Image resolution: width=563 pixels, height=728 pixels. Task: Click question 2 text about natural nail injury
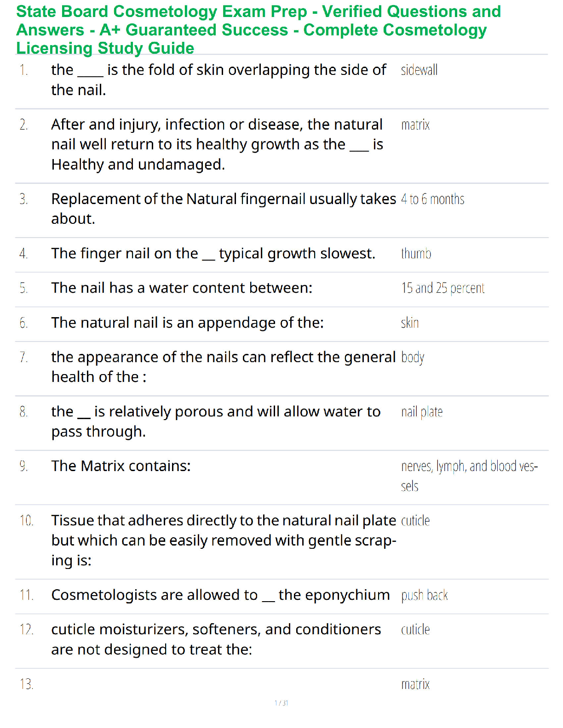tap(217, 144)
